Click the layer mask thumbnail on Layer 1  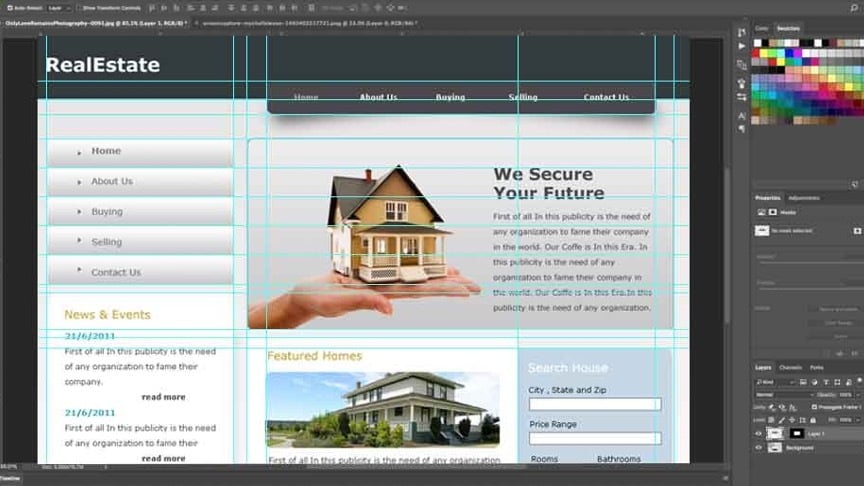[796, 433]
